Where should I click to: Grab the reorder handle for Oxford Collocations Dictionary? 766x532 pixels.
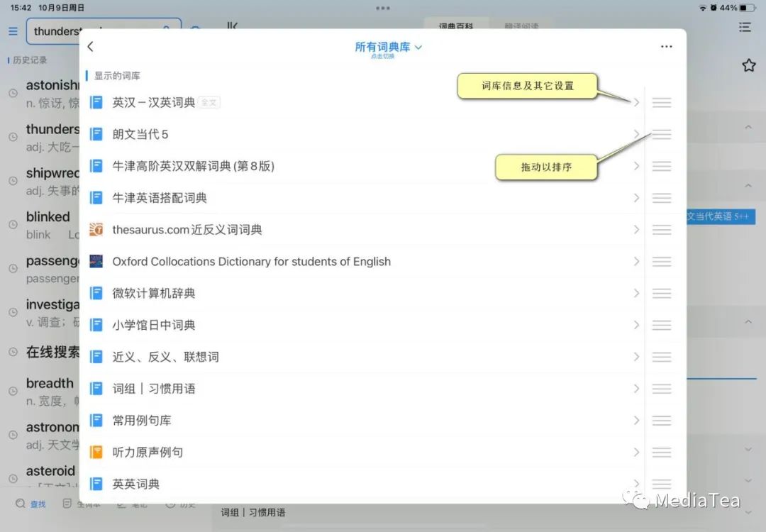click(662, 261)
